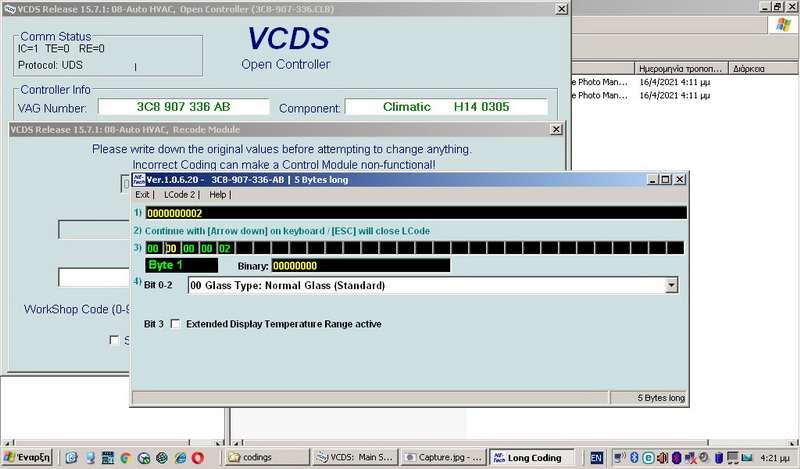Click the battery tray icon
The width and height of the screenshot is (800, 469).
pos(718,457)
